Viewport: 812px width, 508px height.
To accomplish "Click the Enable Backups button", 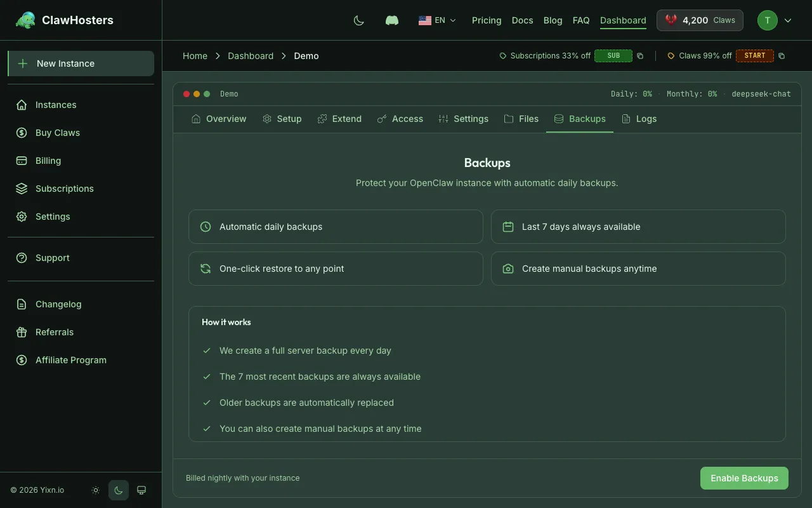I will [x=743, y=478].
